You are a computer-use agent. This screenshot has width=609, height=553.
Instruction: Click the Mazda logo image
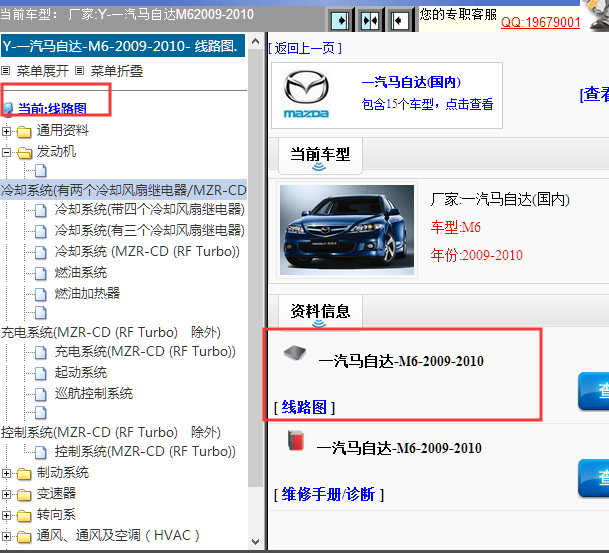[x=306, y=94]
